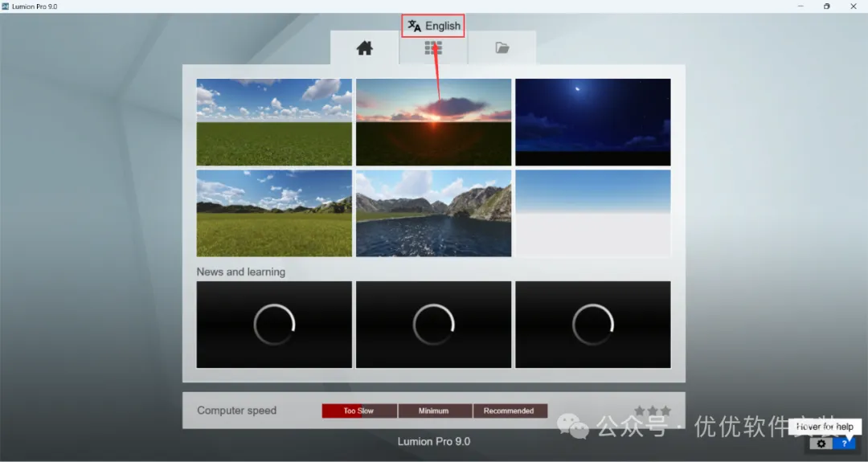Open settings with the gear icon

821,444
